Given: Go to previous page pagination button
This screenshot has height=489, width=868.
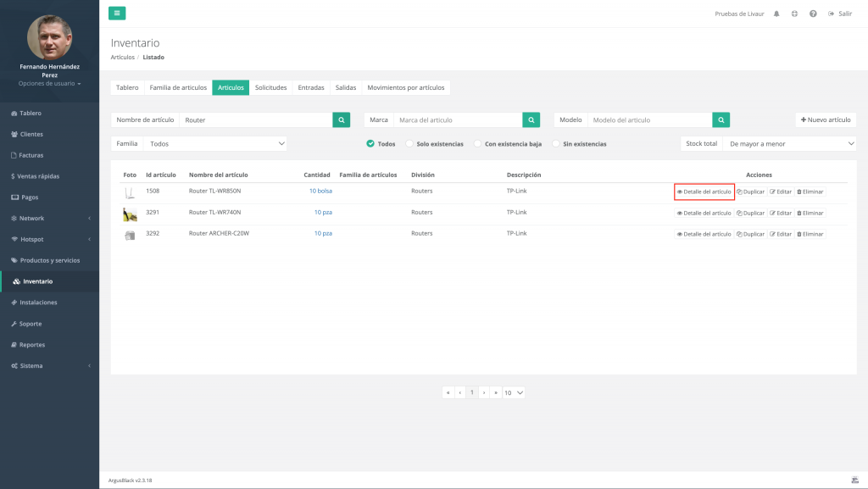Looking at the screenshot, I should tap(460, 392).
